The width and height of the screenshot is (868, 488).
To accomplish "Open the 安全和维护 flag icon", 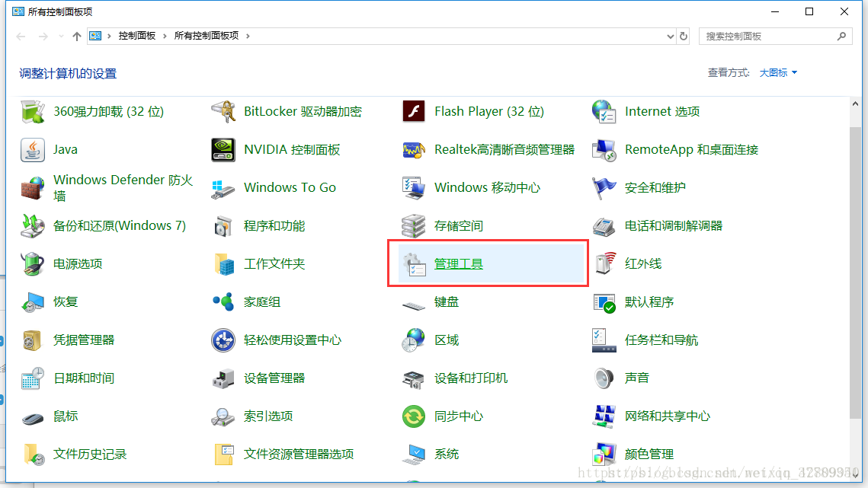I will point(604,188).
